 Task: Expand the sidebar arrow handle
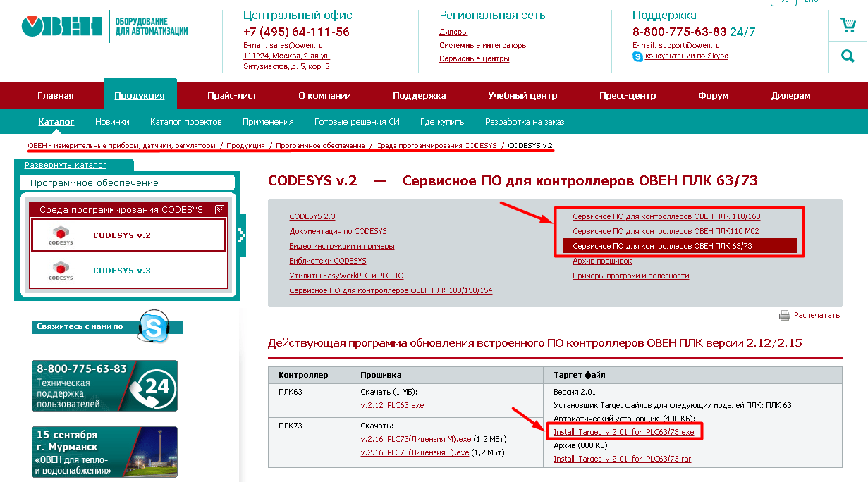pos(242,235)
